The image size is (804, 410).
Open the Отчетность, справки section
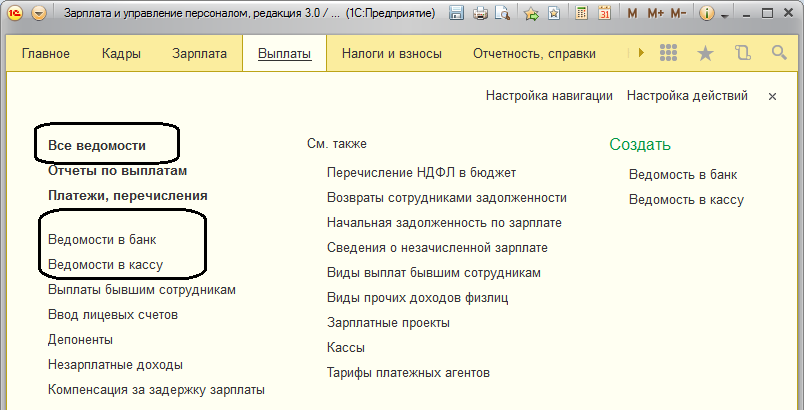[534, 53]
